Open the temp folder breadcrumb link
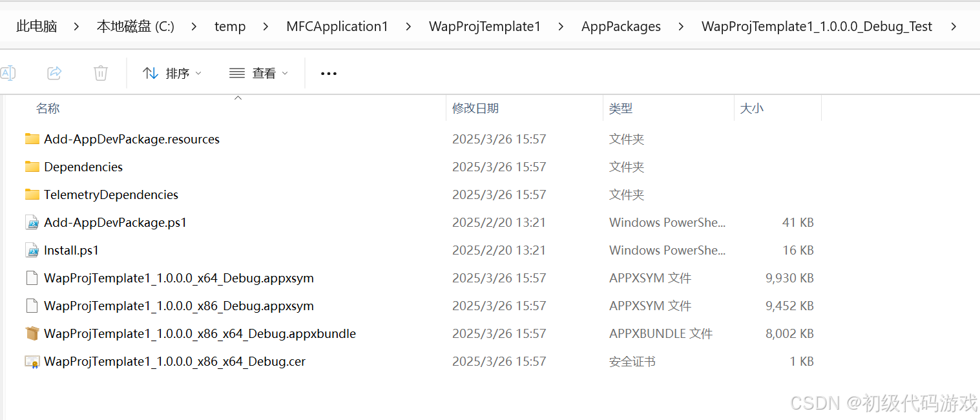The width and height of the screenshot is (980, 420). coord(230,26)
